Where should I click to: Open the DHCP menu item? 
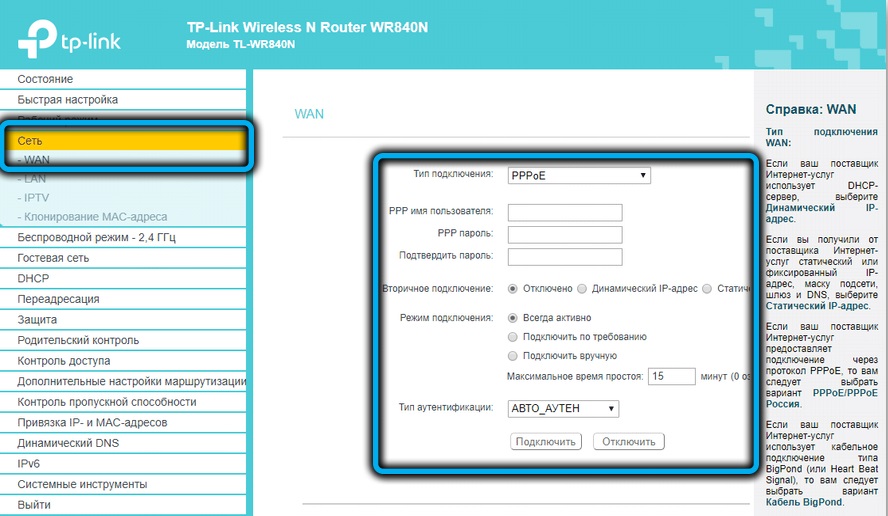tap(123, 279)
